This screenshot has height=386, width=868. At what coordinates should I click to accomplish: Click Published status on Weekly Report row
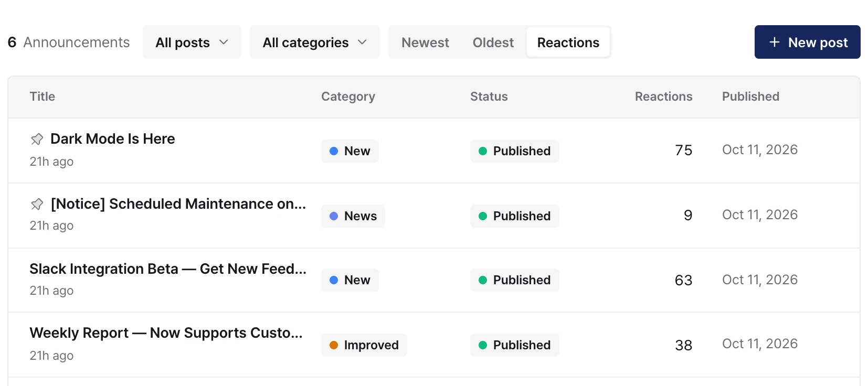(515, 345)
